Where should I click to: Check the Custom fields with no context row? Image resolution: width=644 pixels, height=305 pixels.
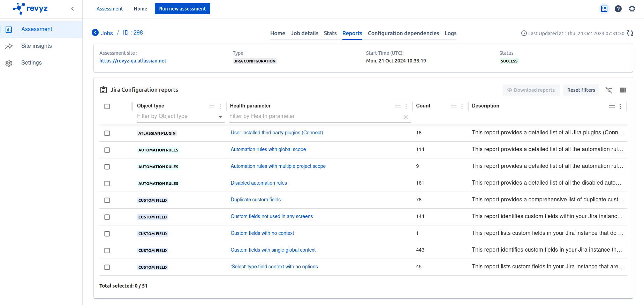tap(107, 234)
